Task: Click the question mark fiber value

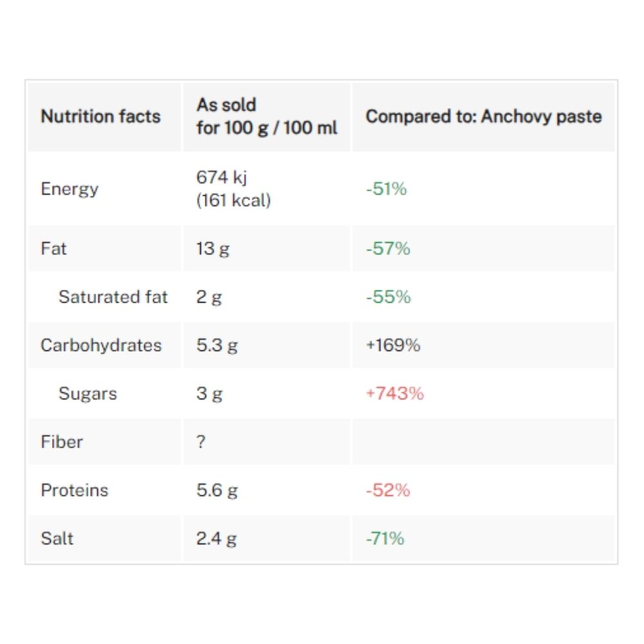Action: (201, 442)
